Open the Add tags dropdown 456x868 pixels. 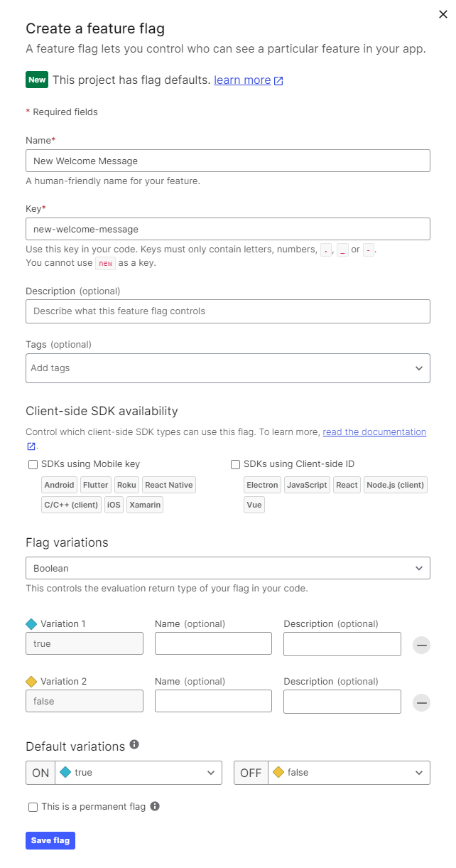228,368
